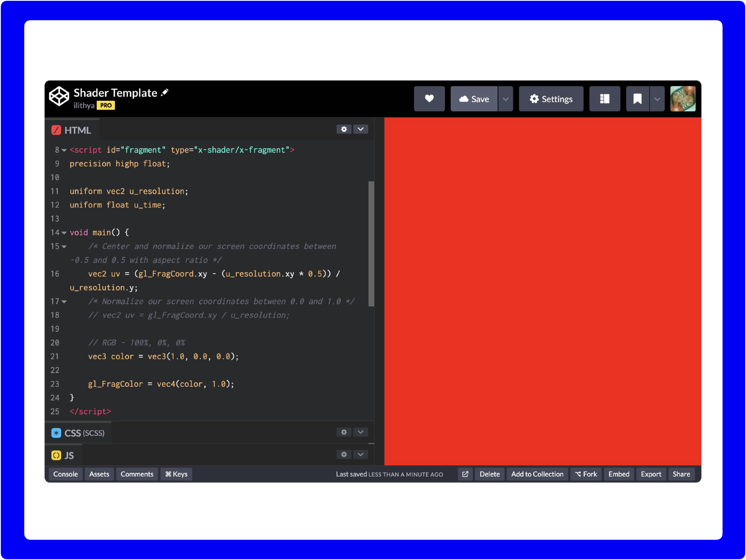
Task: Fold void main() at line 14
Action: coord(64,233)
